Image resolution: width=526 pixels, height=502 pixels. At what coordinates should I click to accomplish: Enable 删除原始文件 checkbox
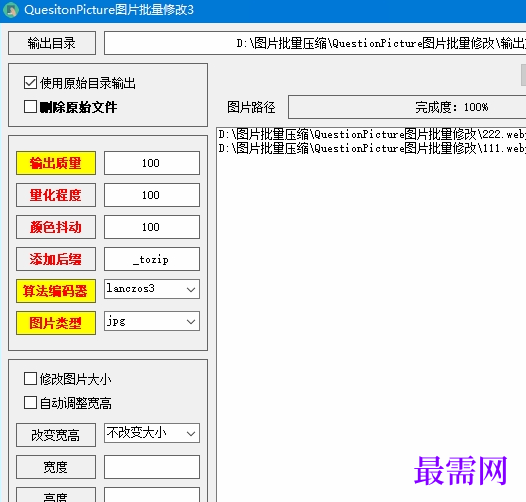pos(30,107)
